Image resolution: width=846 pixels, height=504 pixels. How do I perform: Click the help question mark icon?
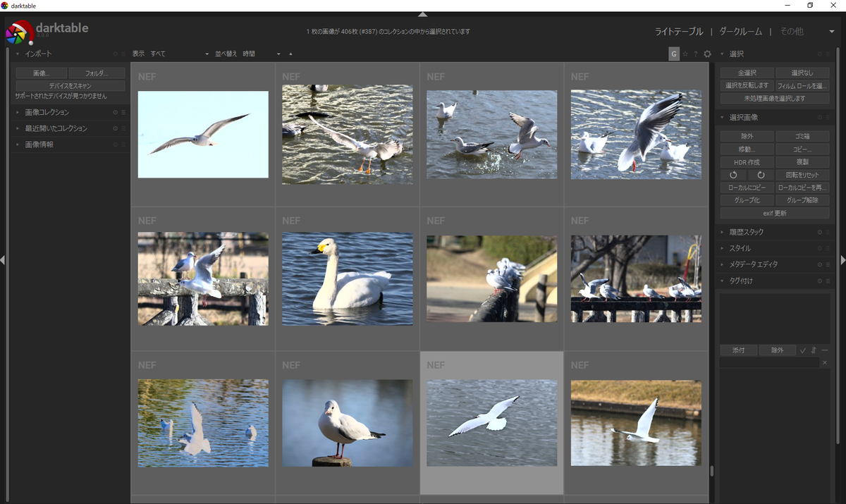(696, 54)
